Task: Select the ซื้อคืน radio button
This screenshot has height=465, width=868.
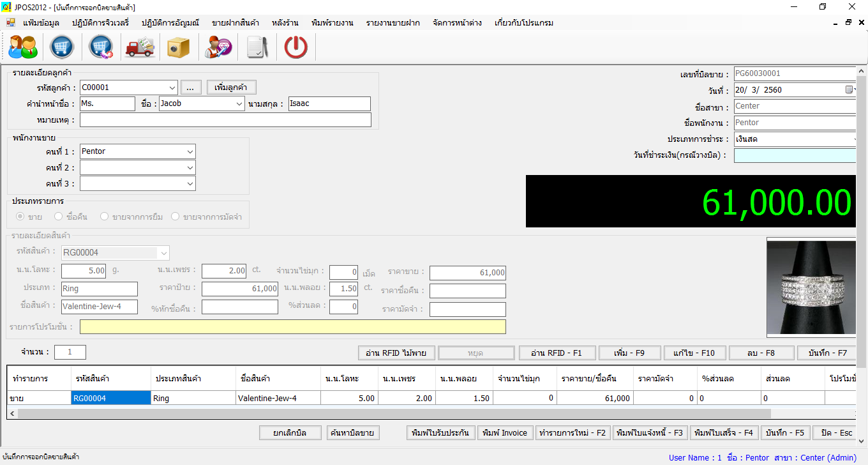Action: click(59, 217)
